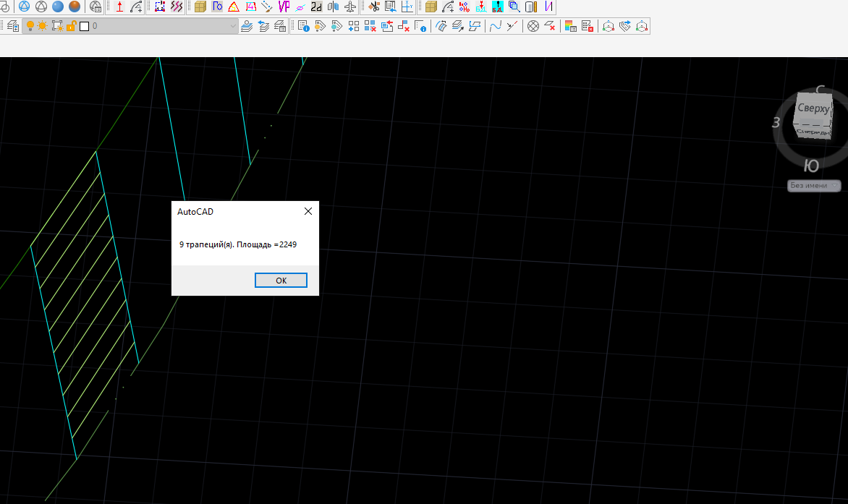Click the З compass direction on ViewCube

pos(776,123)
